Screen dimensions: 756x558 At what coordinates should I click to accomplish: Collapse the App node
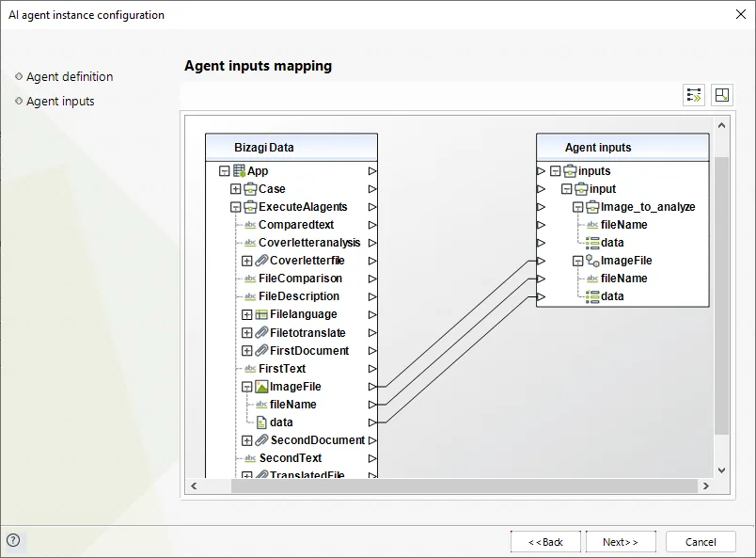tap(224, 171)
